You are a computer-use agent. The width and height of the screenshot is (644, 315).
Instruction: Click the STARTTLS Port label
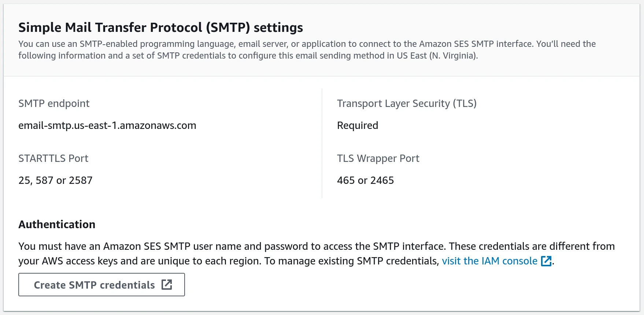(x=53, y=158)
